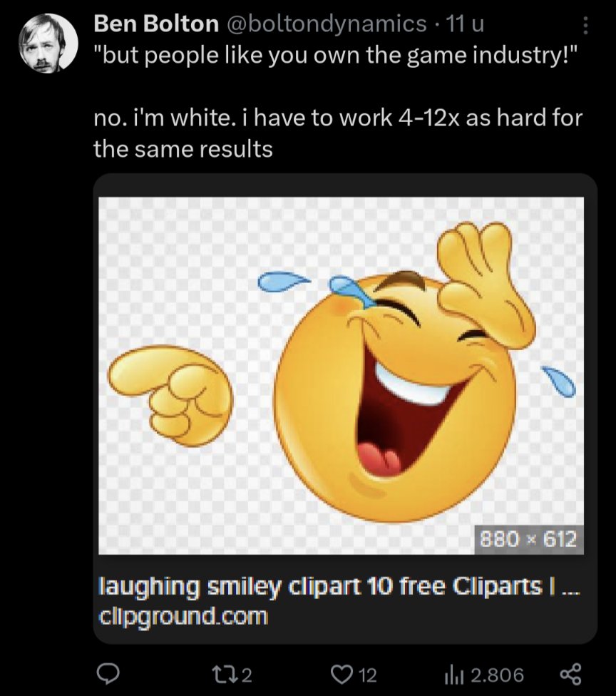The height and width of the screenshot is (696, 616).
Task: Click the 880 × 612 size badge
Action: (x=528, y=539)
